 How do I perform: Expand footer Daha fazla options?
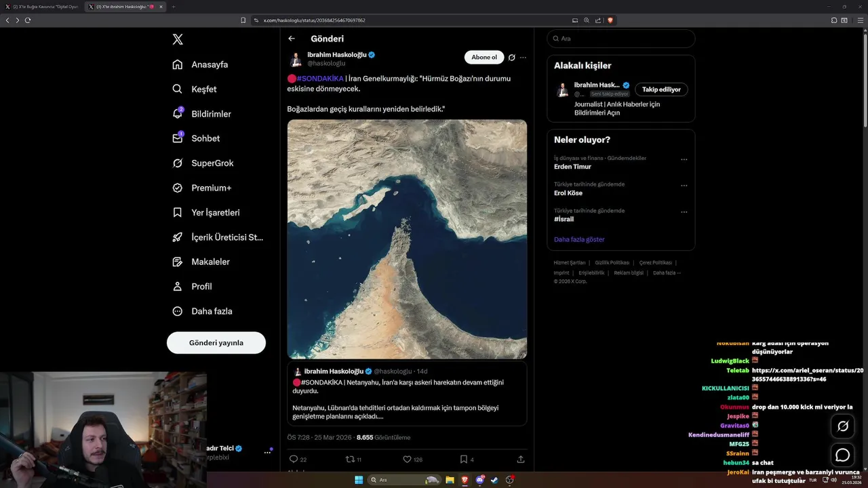pyautogui.click(x=667, y=272)
